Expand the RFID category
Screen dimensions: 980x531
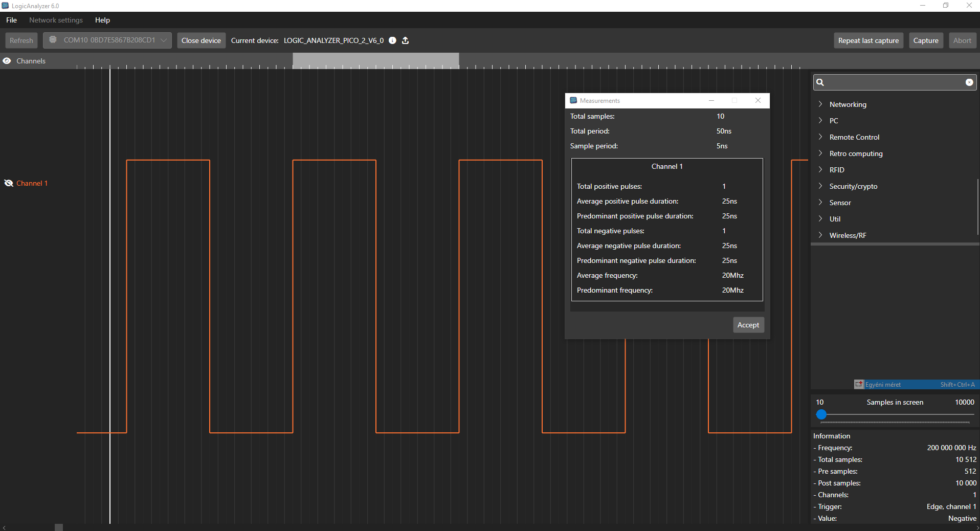pyautogui.click(x=820, y=170)
